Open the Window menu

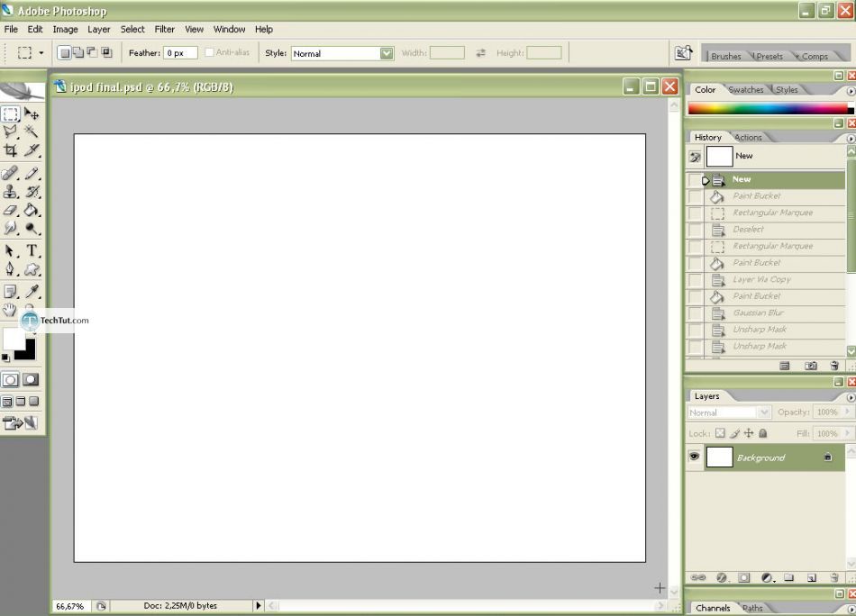tap(229, 29)
